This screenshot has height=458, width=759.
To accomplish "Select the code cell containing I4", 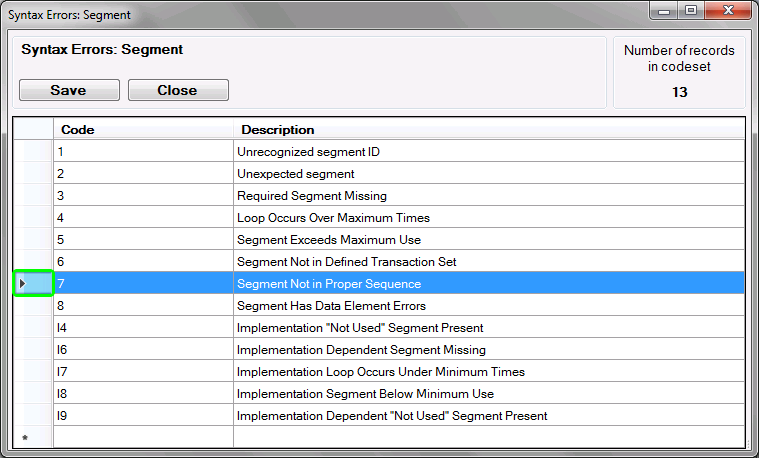I will [143, 328].
